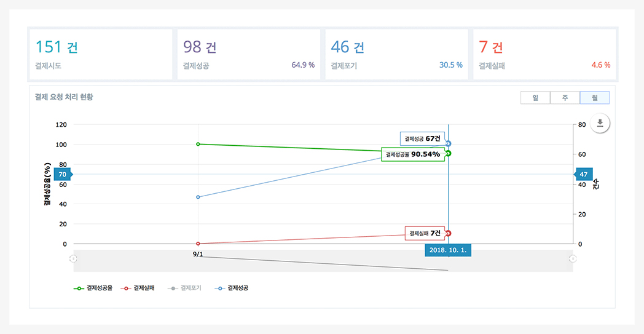This screenshot has height=334, width=644.
Task: Open the 98 건 결제성공 summary card
Action: [x=248, y=54]
